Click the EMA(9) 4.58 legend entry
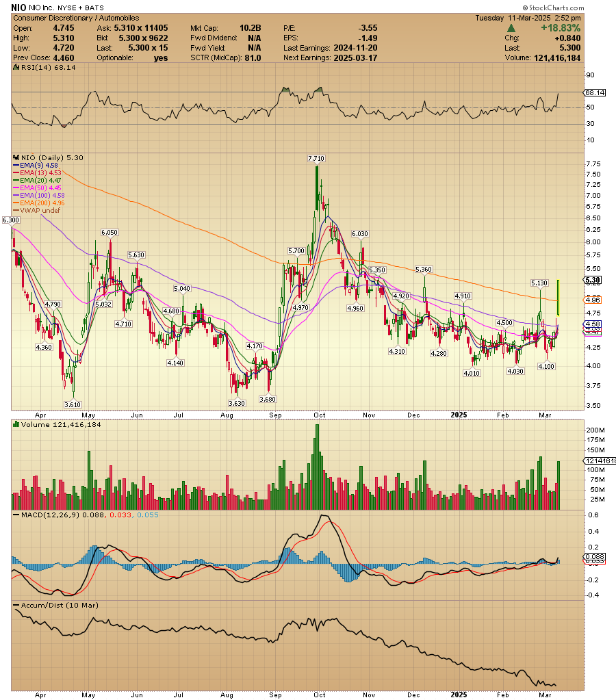Viewport: 616px width, 700px height. (36, 165)
